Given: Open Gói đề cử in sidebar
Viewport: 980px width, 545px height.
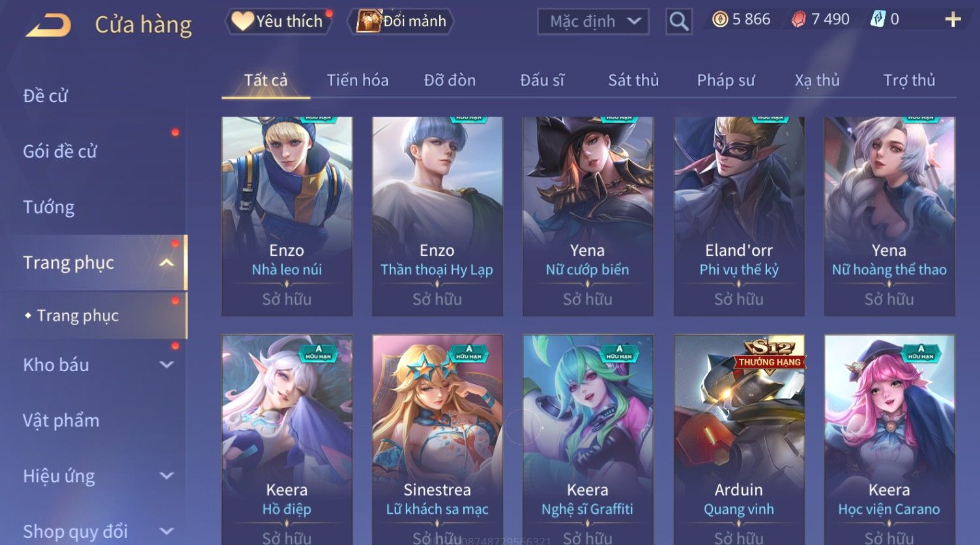Looking at the screenshot, I should (x=60, y=151).
